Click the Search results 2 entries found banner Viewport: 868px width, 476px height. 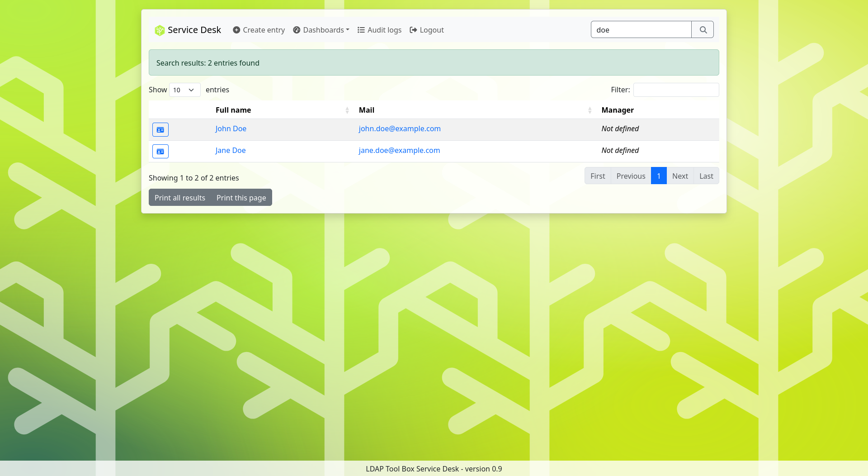pos(434,62)
